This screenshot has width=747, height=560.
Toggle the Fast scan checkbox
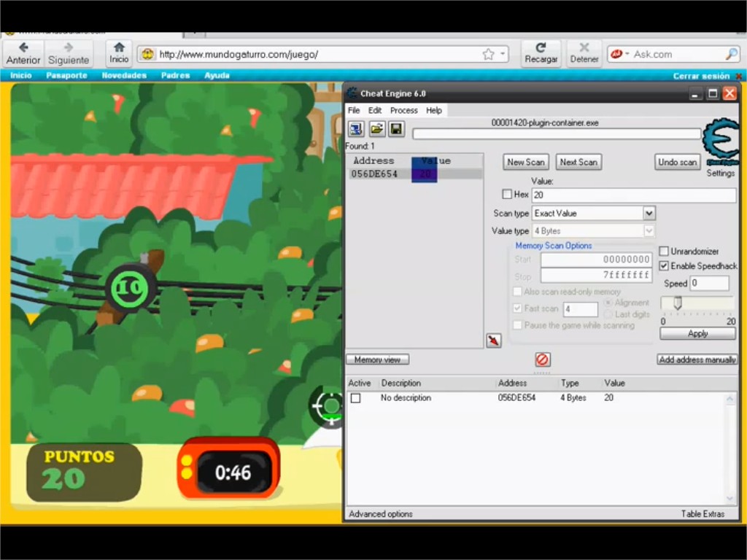point(517,308)
